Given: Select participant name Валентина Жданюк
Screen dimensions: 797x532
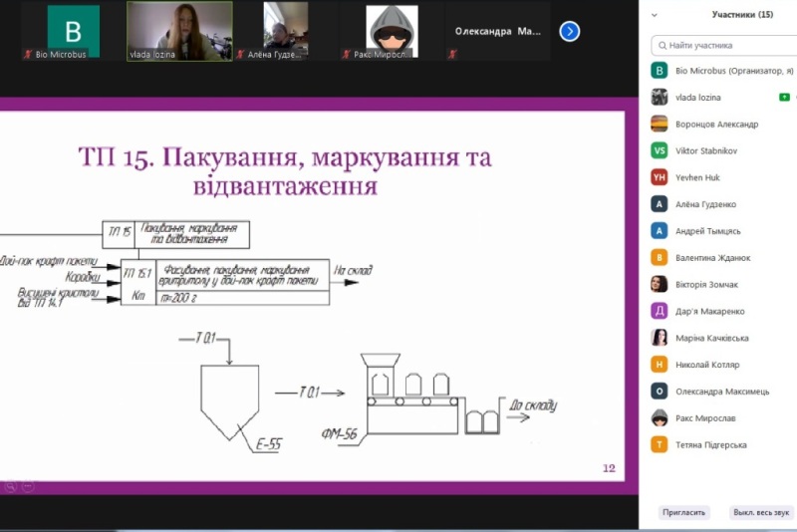Looking at the screenshot, I should pyautogui.click(x=712, y=258).
